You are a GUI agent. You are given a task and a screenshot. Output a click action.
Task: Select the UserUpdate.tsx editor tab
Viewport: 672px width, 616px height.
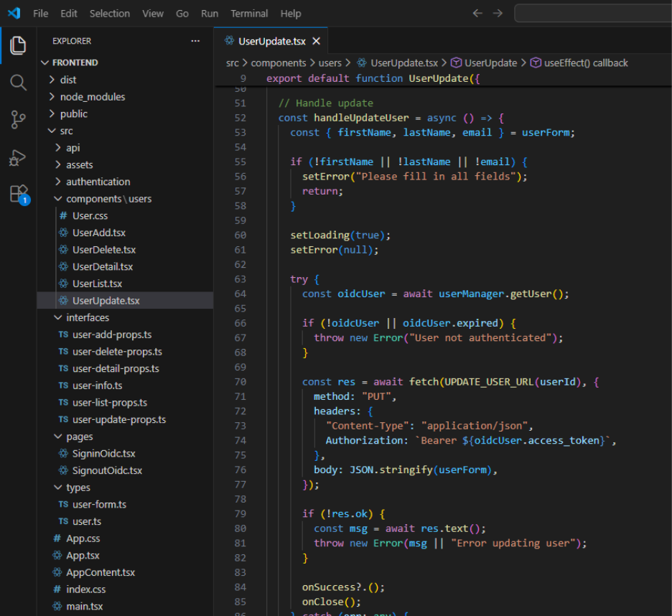click(271, 41)
